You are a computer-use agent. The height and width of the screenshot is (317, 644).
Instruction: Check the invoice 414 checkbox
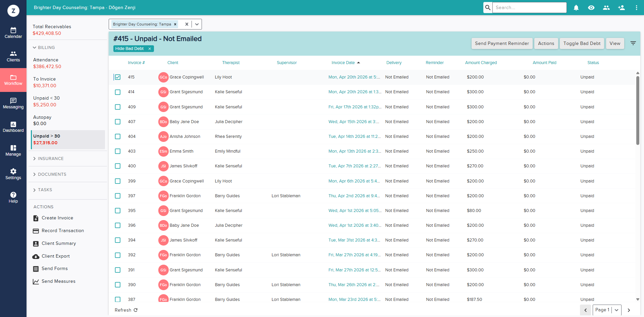click(x=118, y=92)
